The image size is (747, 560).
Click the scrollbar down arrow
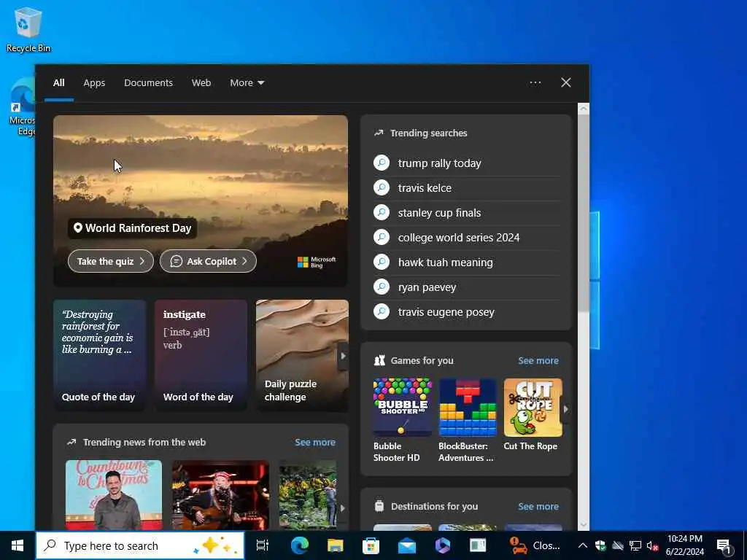(583, 525)
